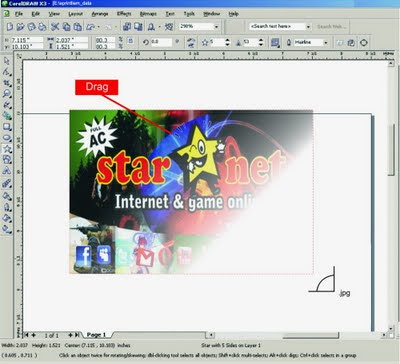
Task: Open the Layout menu
Action: [75, 14]
